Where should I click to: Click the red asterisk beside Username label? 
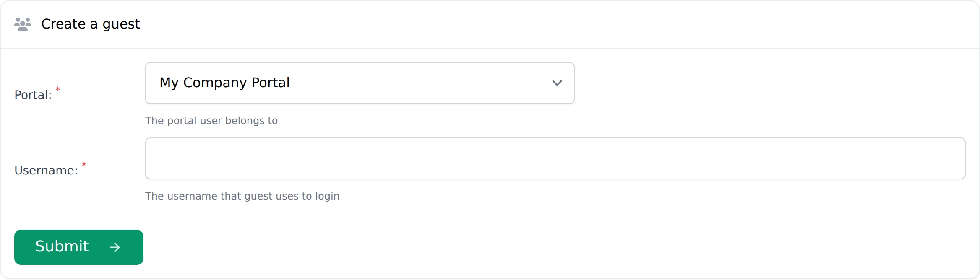tap(84, 165)
